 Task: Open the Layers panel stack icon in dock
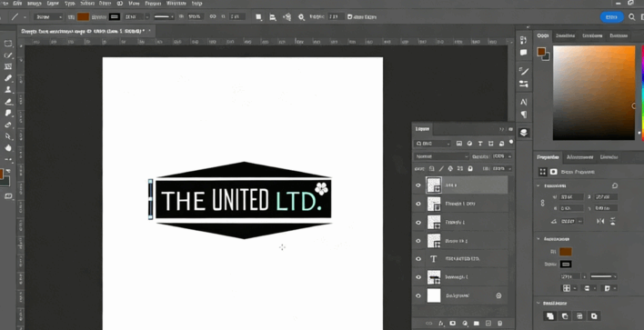point(523,133)
